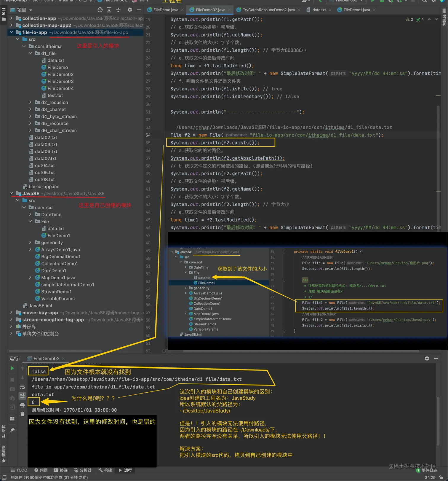
Task: Open the 分析器 profiler window
Action: pyautogui.click(x=82, y=470)
